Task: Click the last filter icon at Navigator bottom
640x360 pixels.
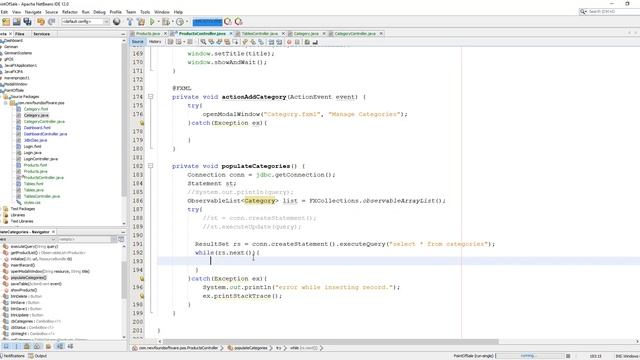Action: (x=70, y=346)
